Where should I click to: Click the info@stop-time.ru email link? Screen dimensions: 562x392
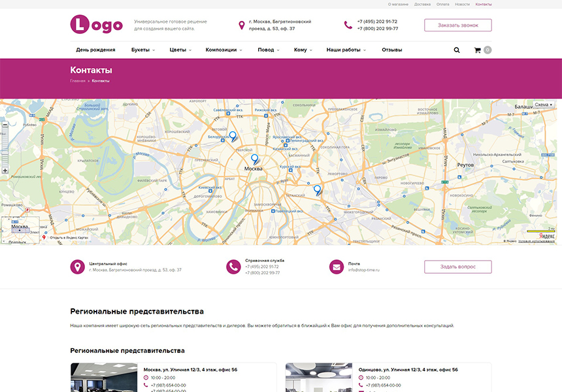point(364,270)
